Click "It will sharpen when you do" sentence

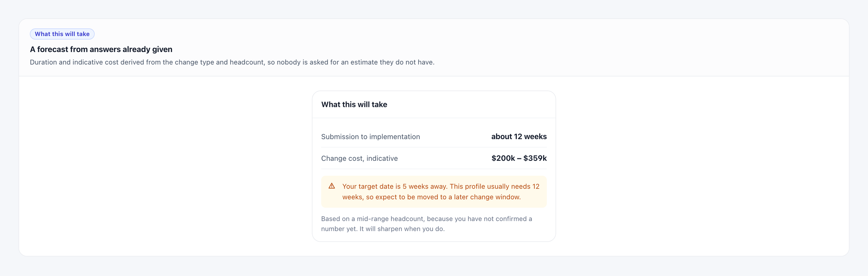(402, 229)
